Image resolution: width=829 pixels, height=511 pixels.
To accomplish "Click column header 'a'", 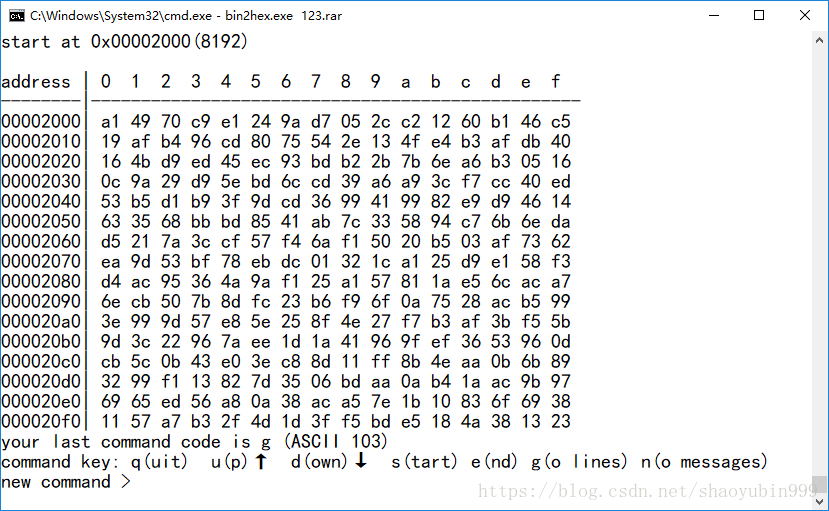I will [406, 82].
